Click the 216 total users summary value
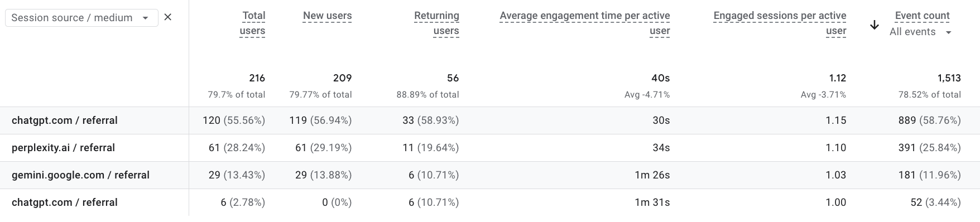The height and width of the screenshot is (222, 980). coord(257,78)
